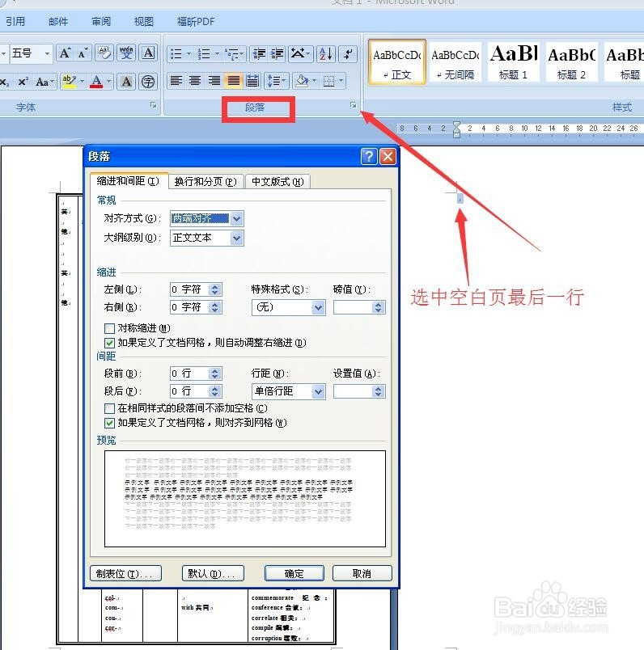Open the 大纲级别 dropdown
This screenshot has width=644, height=650.
tap(236, 238)
